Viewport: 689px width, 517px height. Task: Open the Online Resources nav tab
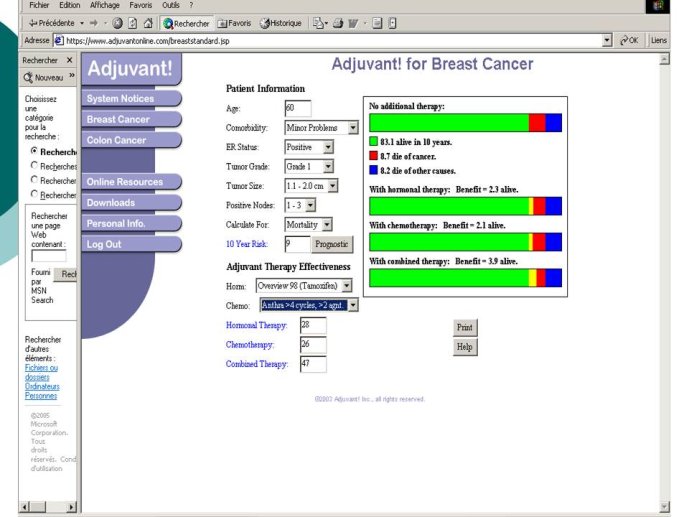tap(131, 181)
